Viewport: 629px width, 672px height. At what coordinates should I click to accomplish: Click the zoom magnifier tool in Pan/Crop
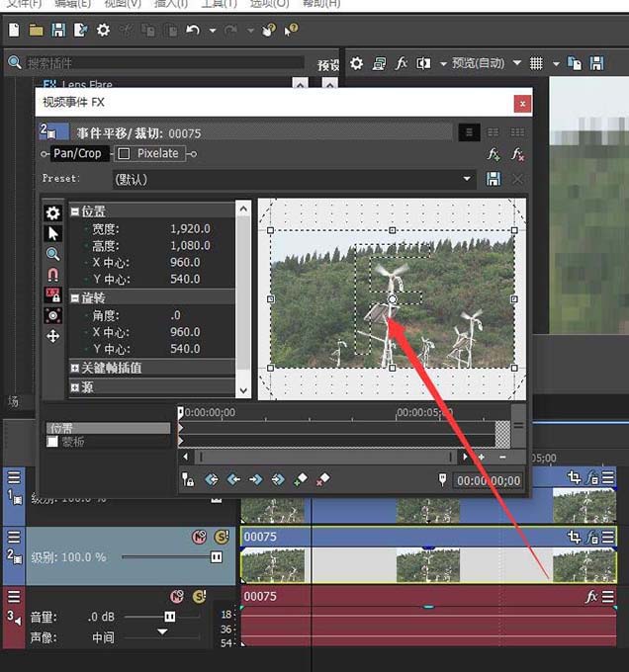53,254
